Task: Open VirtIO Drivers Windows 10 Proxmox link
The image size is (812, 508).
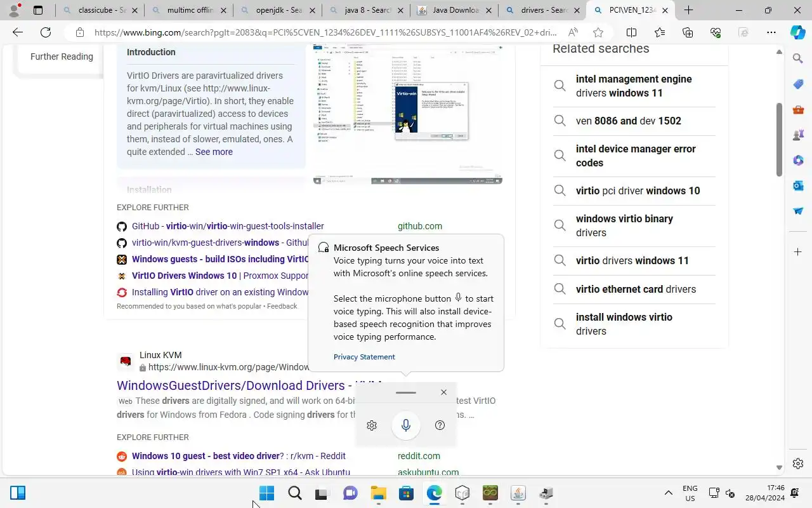Action: point(220,276)
